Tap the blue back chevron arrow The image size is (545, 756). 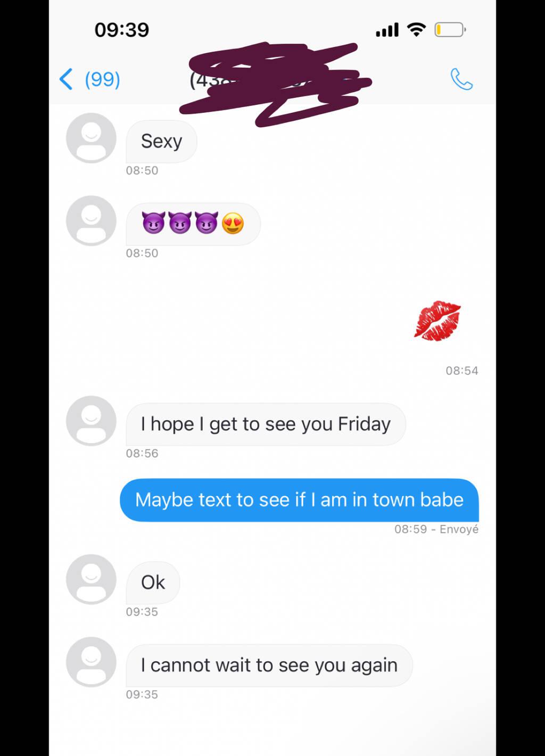pyautogui.click(x=65, y=79)
